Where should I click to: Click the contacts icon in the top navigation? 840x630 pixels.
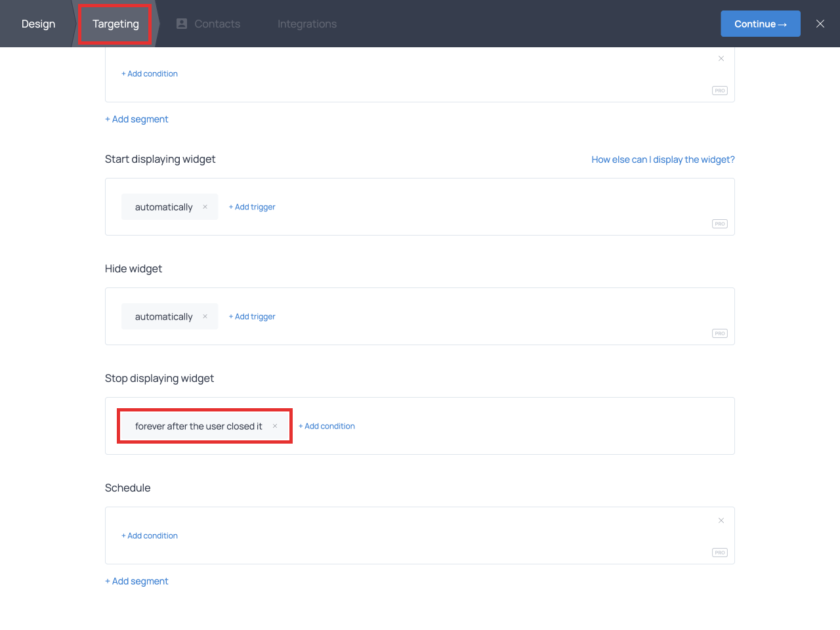(182, 24)
